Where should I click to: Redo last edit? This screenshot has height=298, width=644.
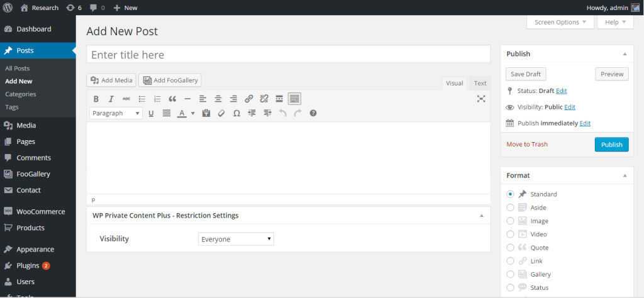pyautogui.click(x=297, y=113)
